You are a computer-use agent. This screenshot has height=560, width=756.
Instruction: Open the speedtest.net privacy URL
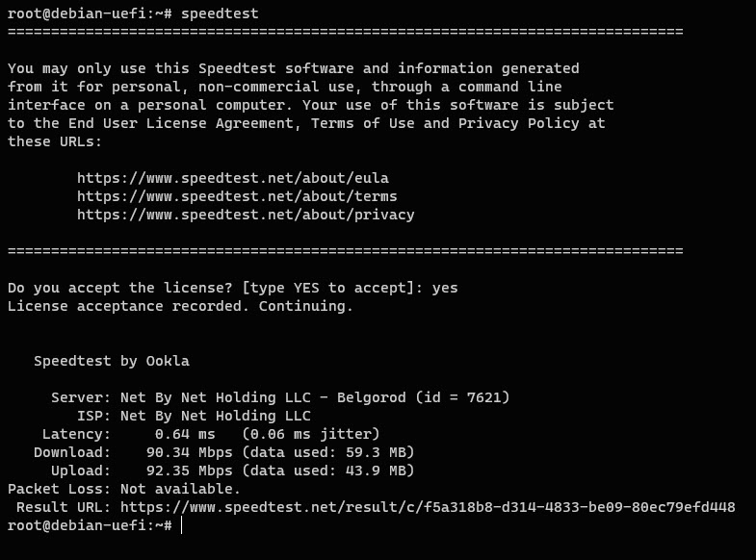246,215
